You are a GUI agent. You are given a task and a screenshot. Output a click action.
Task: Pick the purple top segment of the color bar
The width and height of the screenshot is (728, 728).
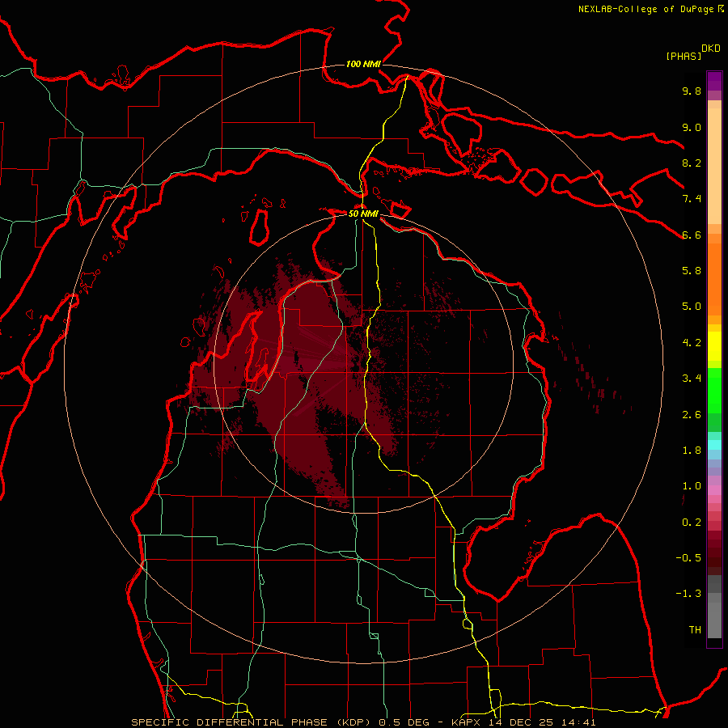pos(714,81)
